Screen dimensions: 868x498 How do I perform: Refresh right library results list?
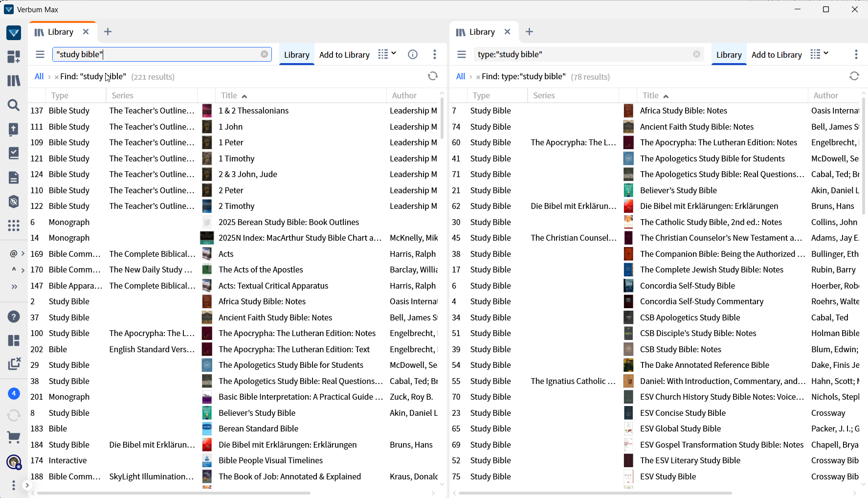tap(854, 76)
